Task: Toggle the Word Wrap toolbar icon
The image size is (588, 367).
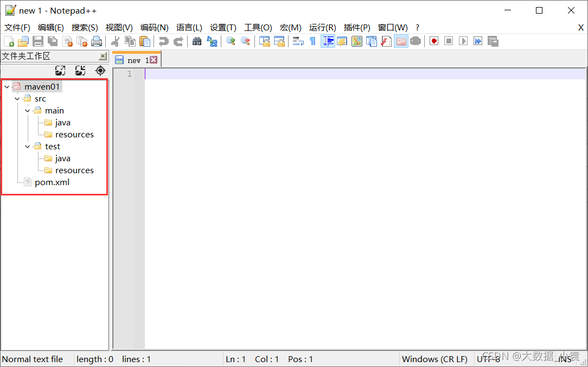Action: pos(298,41)
